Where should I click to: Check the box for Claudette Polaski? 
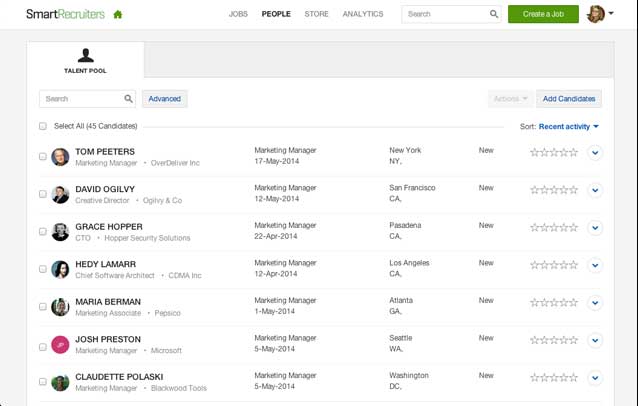(43, 382)
